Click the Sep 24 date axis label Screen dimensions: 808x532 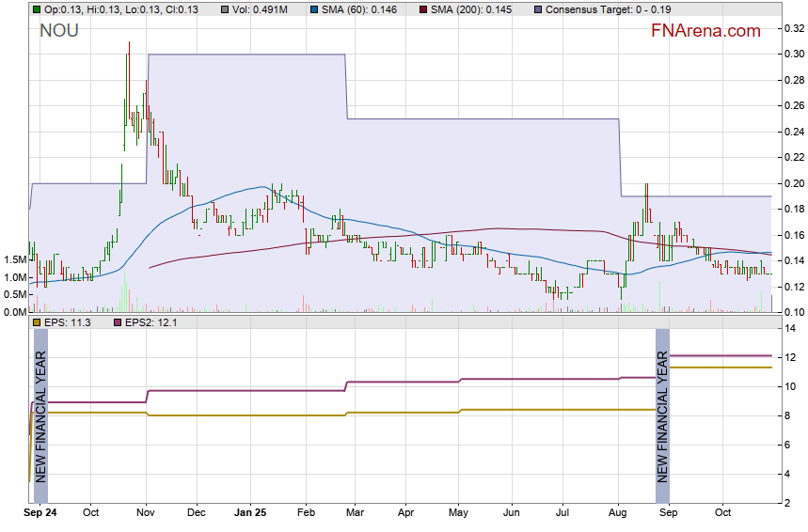pyautogui.click(x=40, y=513)
